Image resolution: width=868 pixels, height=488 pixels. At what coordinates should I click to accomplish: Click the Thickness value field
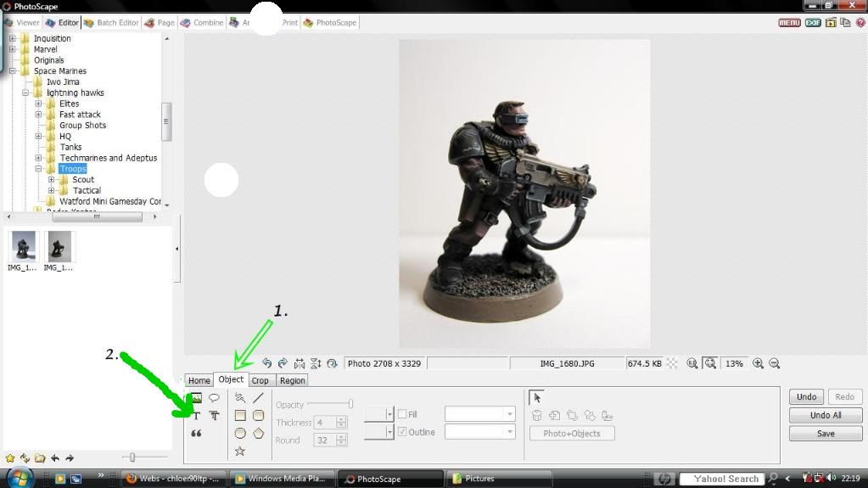[x=324, y=423]
